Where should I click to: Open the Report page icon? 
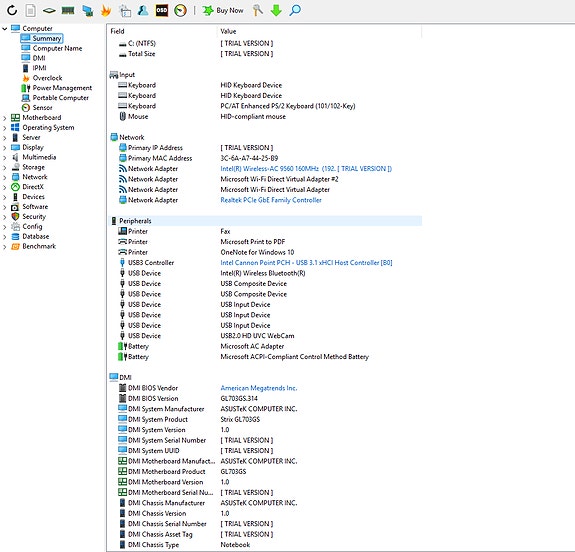[x=30, y=10]
